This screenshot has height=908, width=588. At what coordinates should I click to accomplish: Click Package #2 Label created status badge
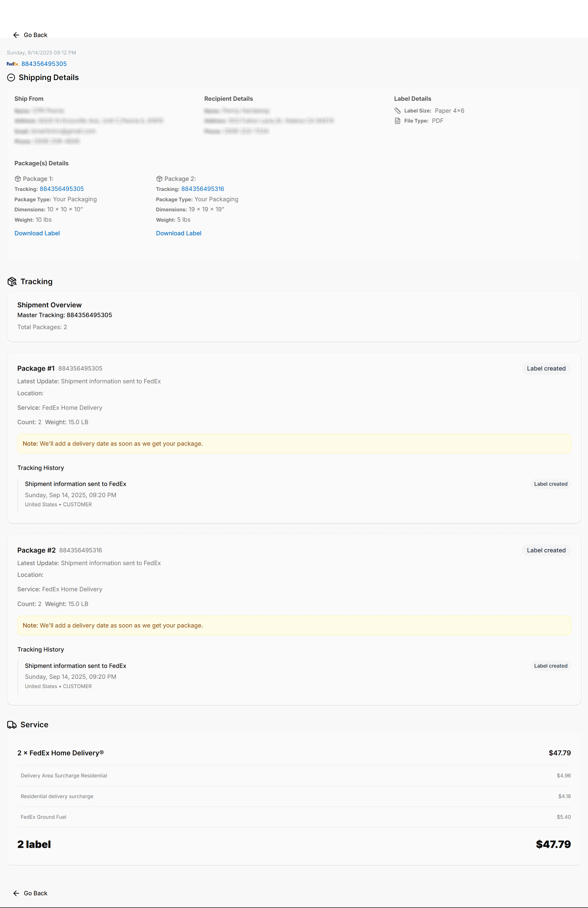coord(546,550)
